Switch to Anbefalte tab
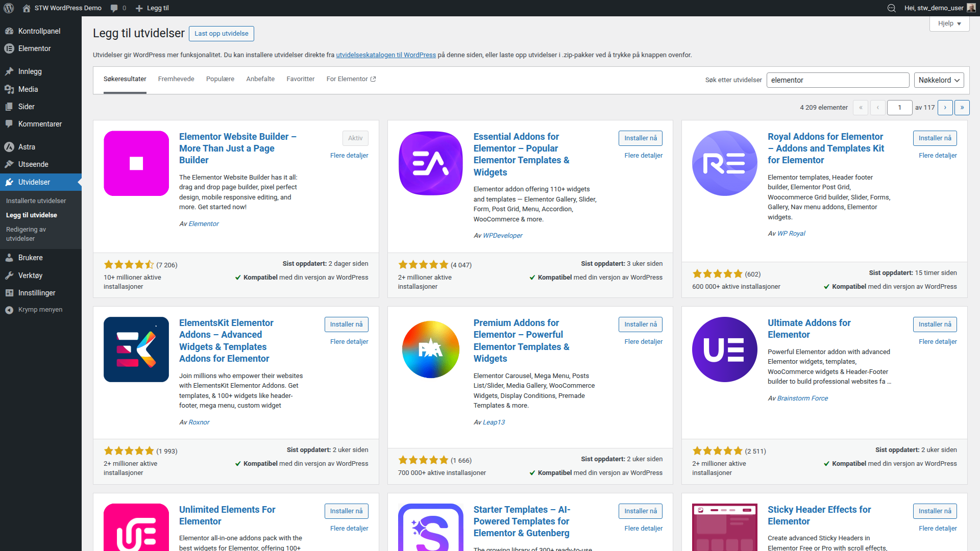Image resolution: width=980 pixels, height=551 pixels. pos(260,79)
